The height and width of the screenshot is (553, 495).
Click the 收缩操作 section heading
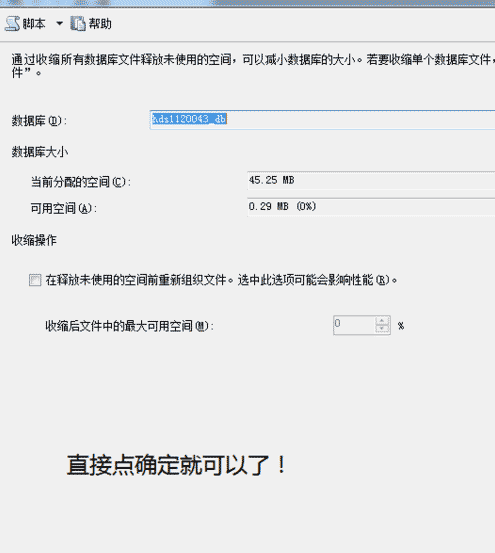34,241
